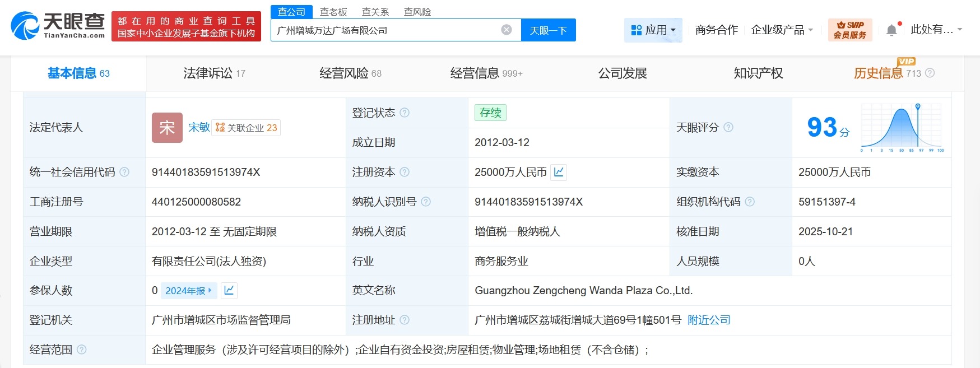
Task: Open the user account dropdown
Action: pyautogui.click(x=936, y=30)
